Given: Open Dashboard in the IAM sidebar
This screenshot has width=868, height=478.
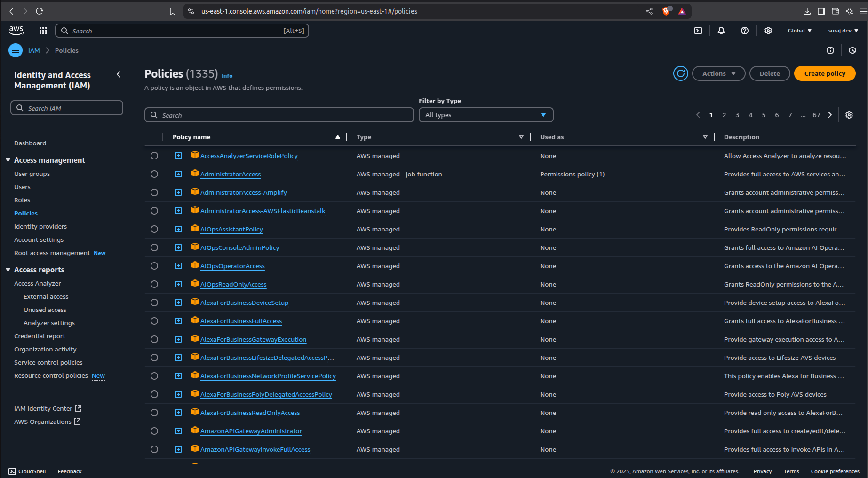Looking at the screenshot, I should [30, 143].
